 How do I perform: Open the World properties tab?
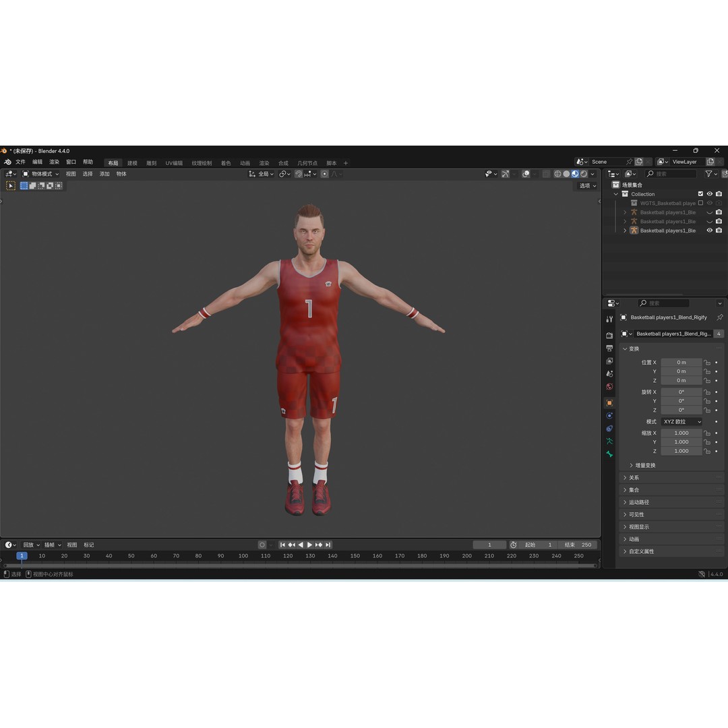[x=609, y=387]
